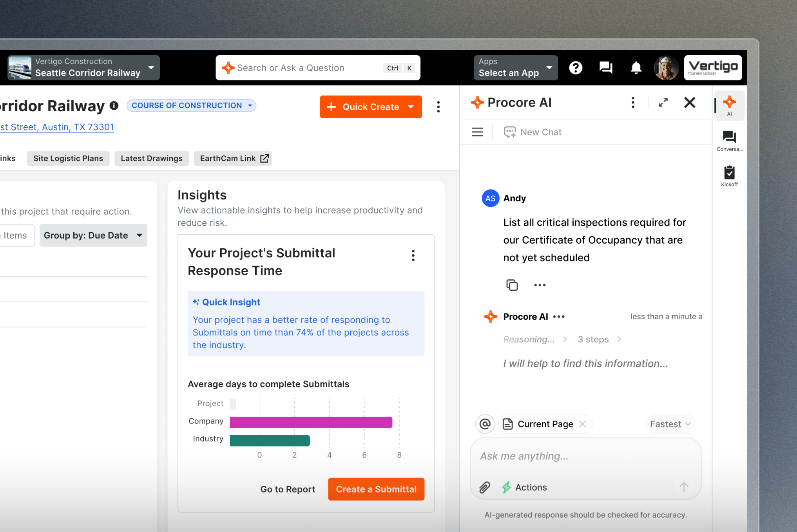The width and height of the screenshot is (797, 532).
Task: Close the Procore AI panel
Action: pyautogui.click(x=690, y=103)
